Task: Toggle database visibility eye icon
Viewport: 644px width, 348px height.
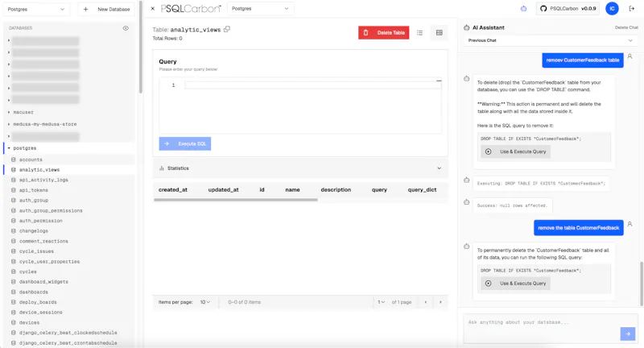Action: pos(126,28)
